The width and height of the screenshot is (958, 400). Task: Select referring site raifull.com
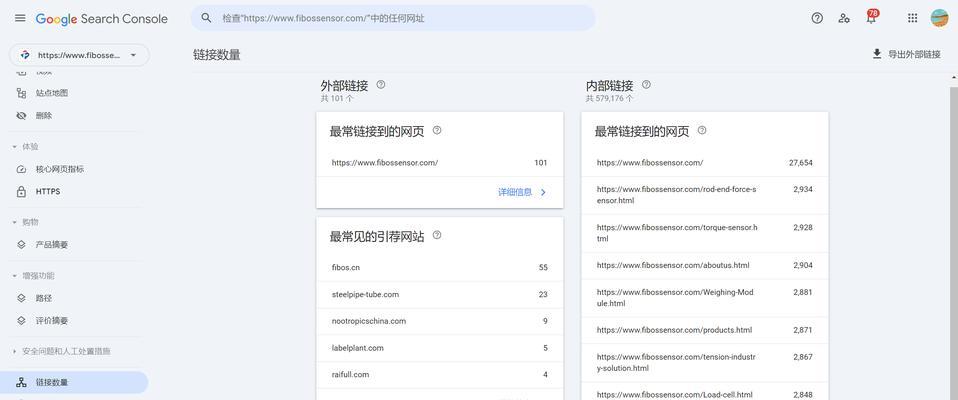click(x=440, y=375)
